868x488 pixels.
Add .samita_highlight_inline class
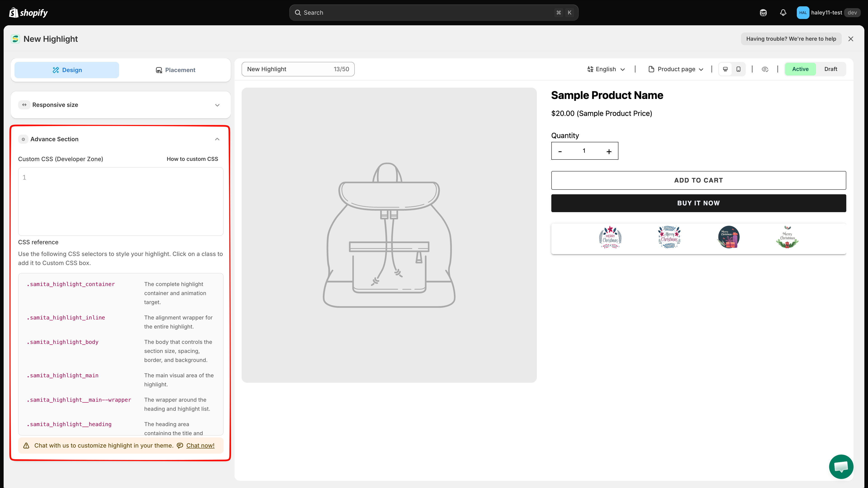click(66, 318)
